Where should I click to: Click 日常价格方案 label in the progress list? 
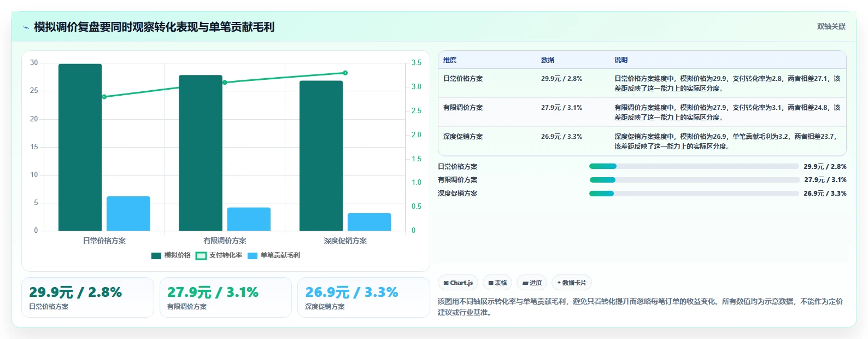[458, 167]
